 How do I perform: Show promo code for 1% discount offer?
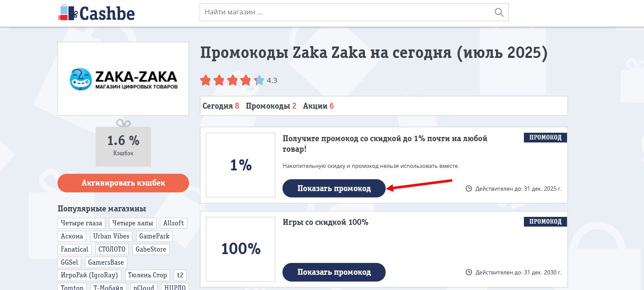point(334,189)
